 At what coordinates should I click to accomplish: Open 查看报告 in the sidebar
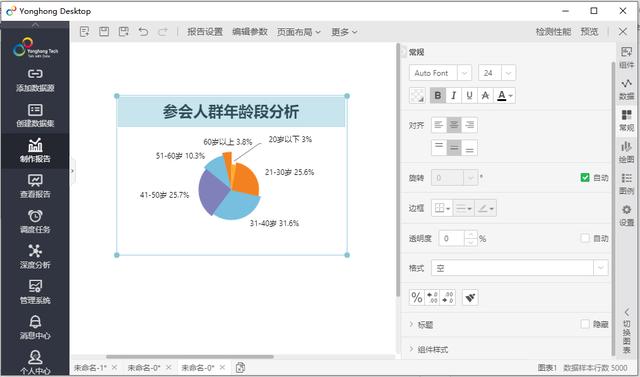35,186
